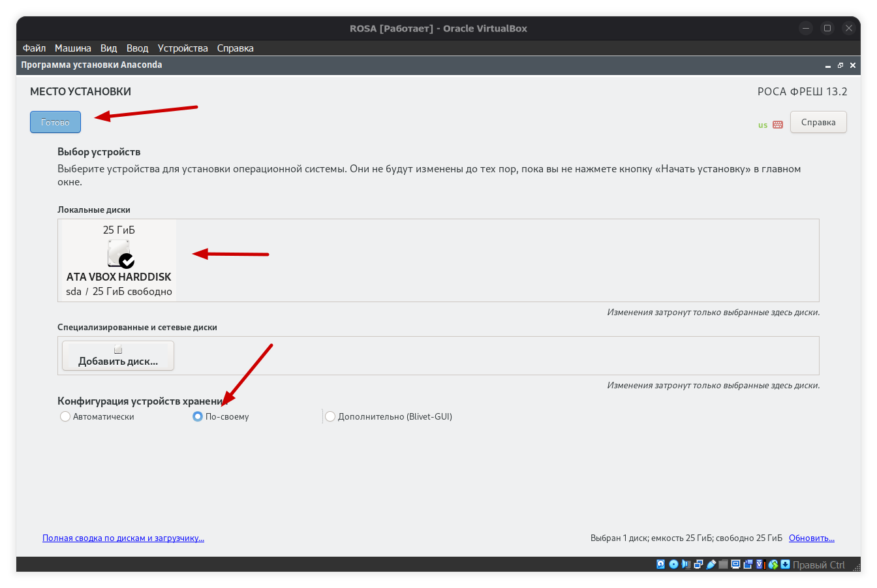877x588 pixels.
Task: Open the Машина menu
Action: tap(73, 48)
